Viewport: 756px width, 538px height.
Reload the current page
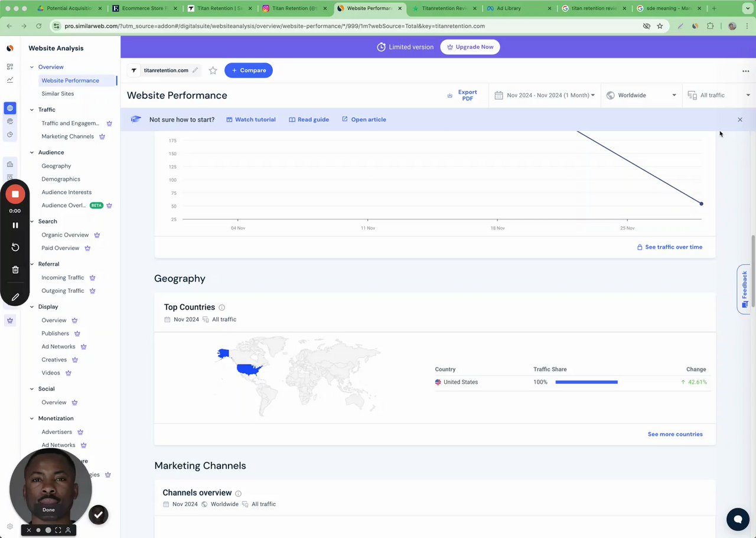click(x=39, y=26)
